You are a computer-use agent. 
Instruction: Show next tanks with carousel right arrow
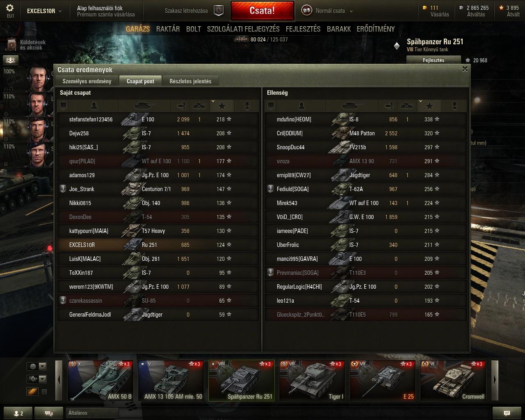tap(495, 380)
